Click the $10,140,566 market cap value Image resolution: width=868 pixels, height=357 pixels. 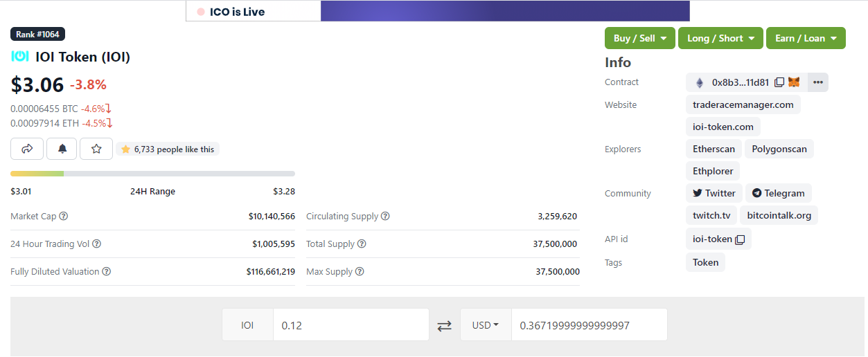click(x=272, y=217)
